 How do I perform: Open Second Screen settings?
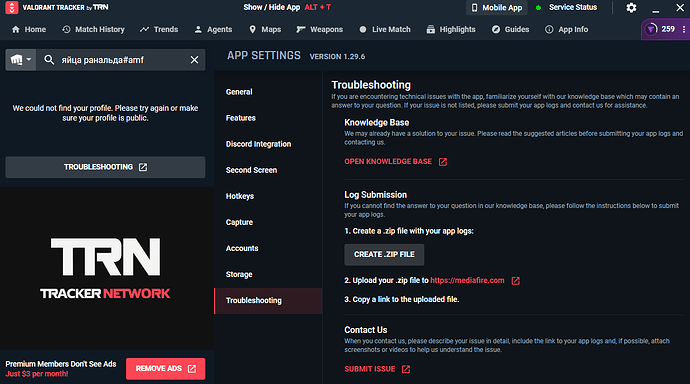click(x=268, y=170)
